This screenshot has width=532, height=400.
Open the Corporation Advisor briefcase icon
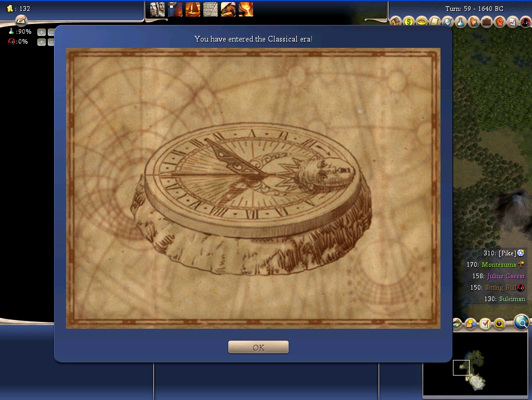tap(487, 22)
